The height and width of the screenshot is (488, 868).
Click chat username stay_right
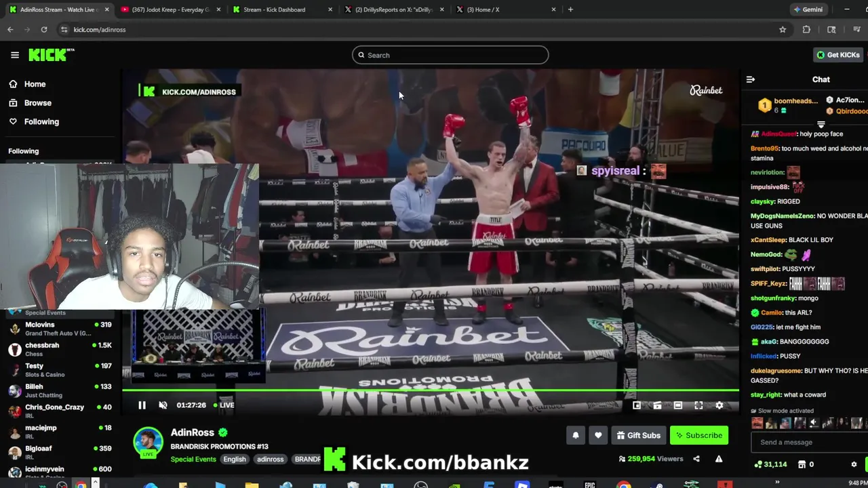tap(766, 395)
